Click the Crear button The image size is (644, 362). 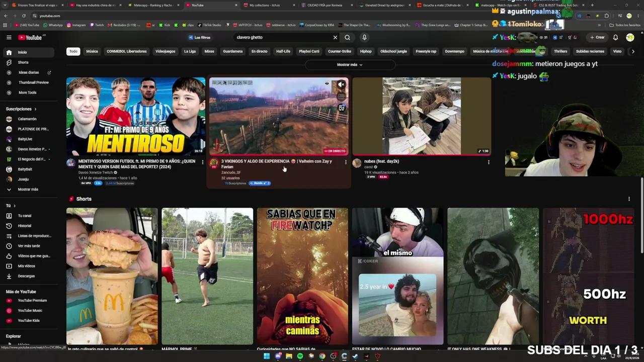pos(597,37)
